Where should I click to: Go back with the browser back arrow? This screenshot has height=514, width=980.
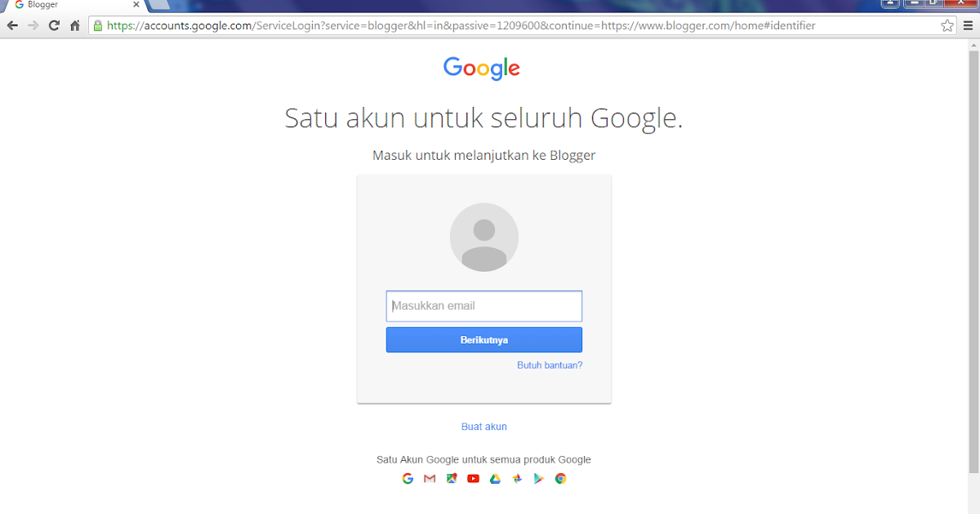[x=12, y=25]
